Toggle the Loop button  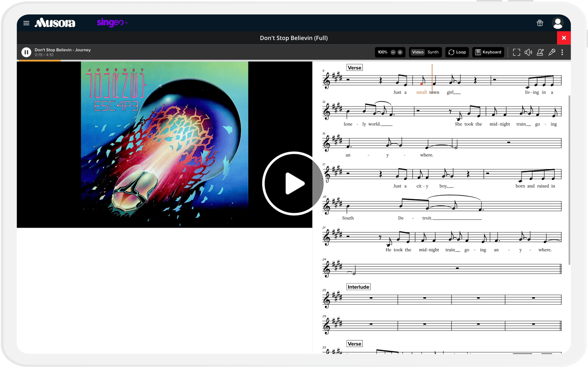tap(457, 52)
